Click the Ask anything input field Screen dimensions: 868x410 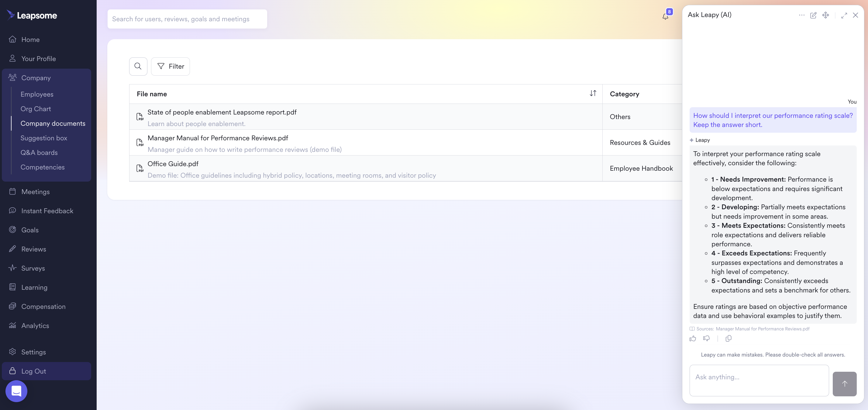tap(759, 380)
